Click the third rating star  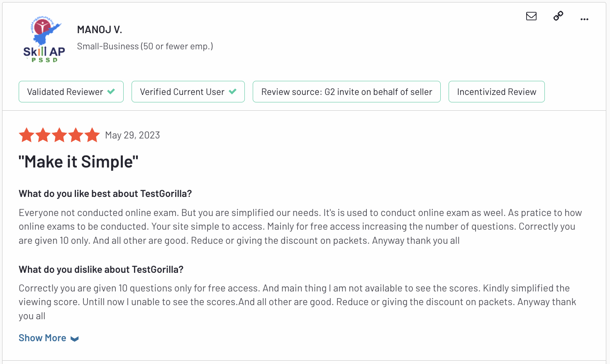click(59, 135)
